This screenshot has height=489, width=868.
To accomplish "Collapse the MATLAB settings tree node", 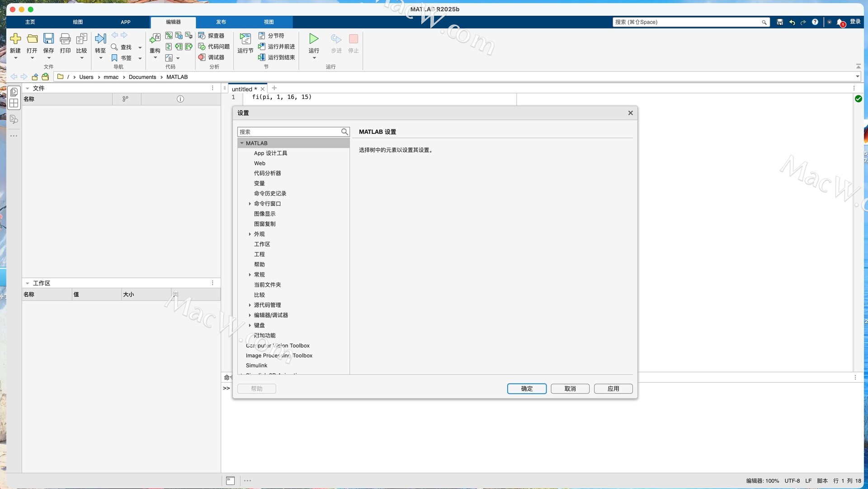I will (x=242, y=143).
